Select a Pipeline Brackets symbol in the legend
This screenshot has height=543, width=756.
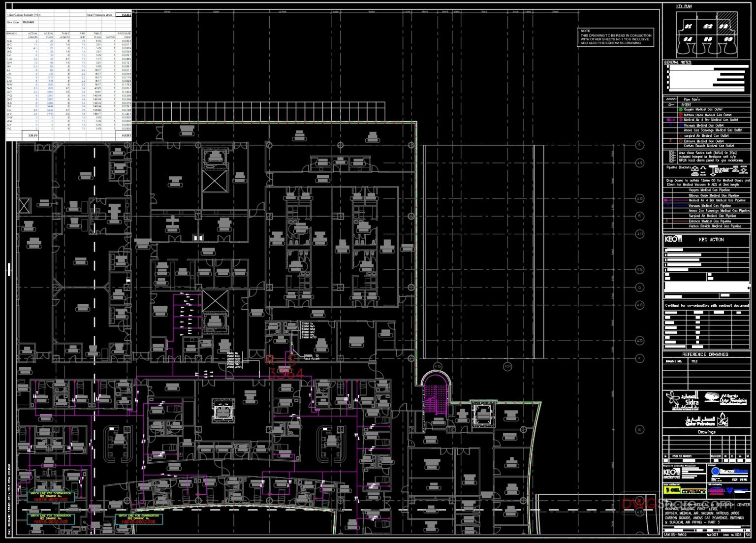(x=695, y=169)
